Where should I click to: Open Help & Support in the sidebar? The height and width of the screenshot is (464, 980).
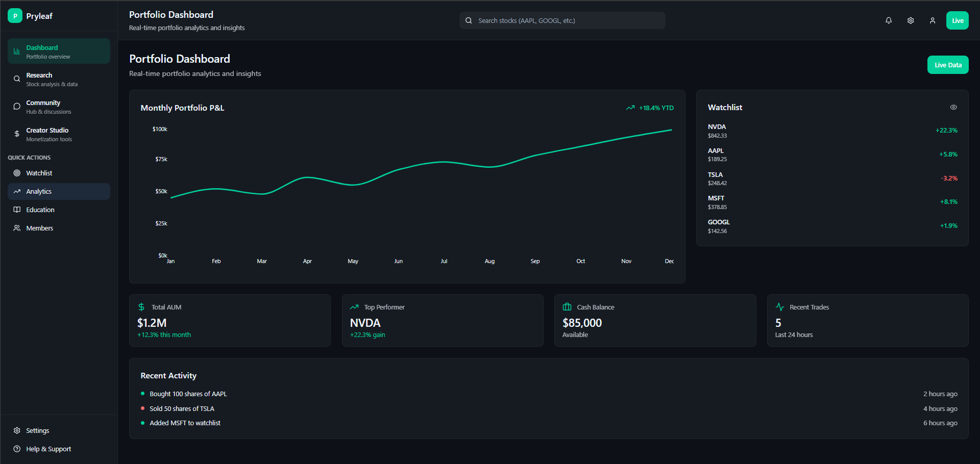pos(47,449)
